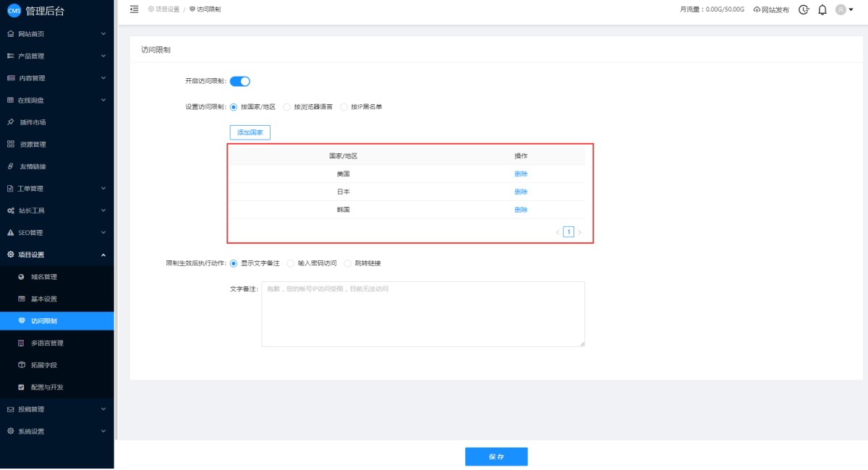Screen dimensions: 868x470
Task: Open the notification bell icon
Action: (822, 10)
